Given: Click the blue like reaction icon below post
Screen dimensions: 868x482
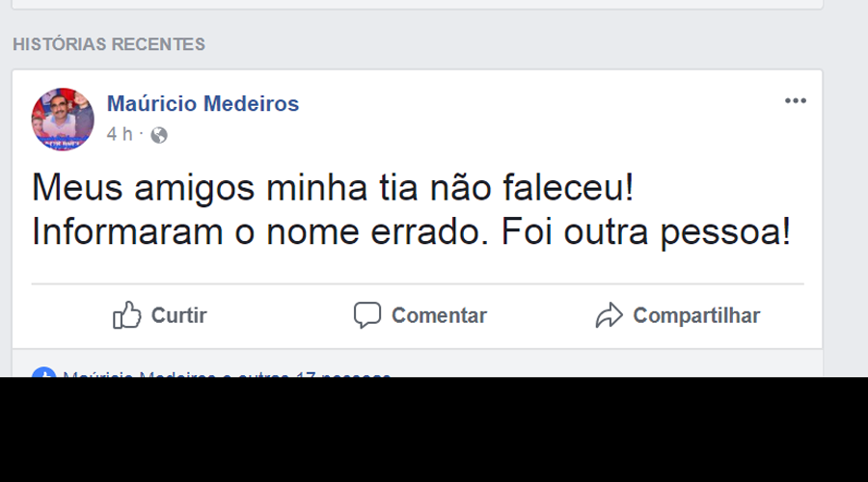Looking at the screenshot, I should pyautogui.click(x=41, y=374).
